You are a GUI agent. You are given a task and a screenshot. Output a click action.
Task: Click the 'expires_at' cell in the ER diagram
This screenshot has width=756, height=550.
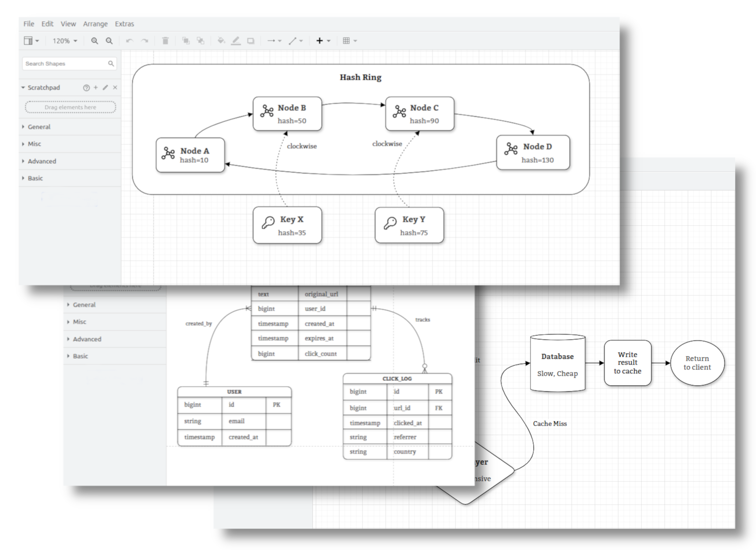click(322, 338)
